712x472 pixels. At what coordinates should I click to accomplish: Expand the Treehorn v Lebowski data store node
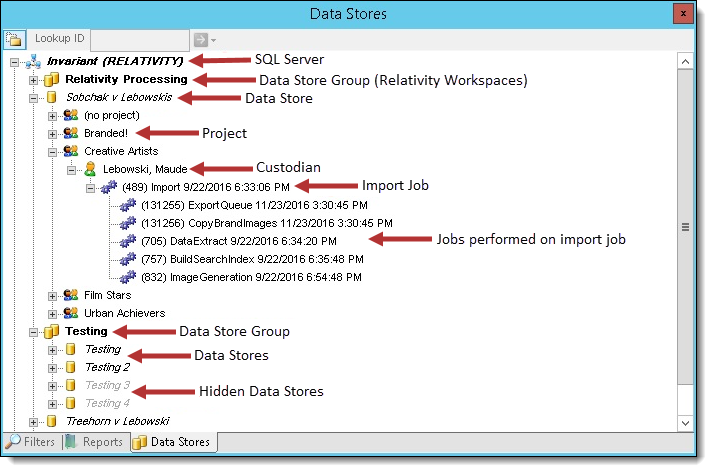tap(33, 422)
